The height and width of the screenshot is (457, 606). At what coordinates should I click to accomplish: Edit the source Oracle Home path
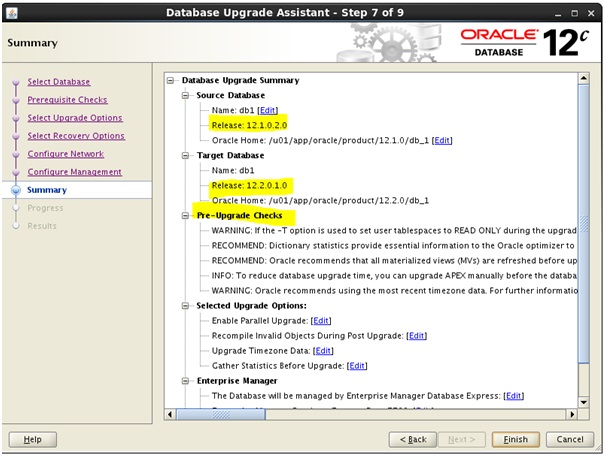tap(442, 140)
